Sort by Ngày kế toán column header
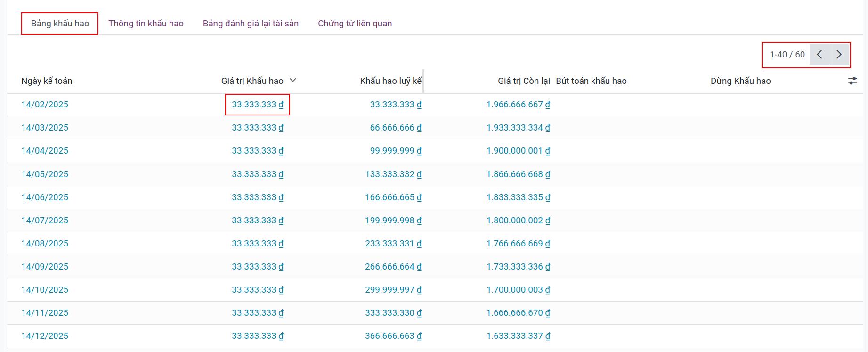This screenshot has height=352, width=868. (x=47, y=81)
